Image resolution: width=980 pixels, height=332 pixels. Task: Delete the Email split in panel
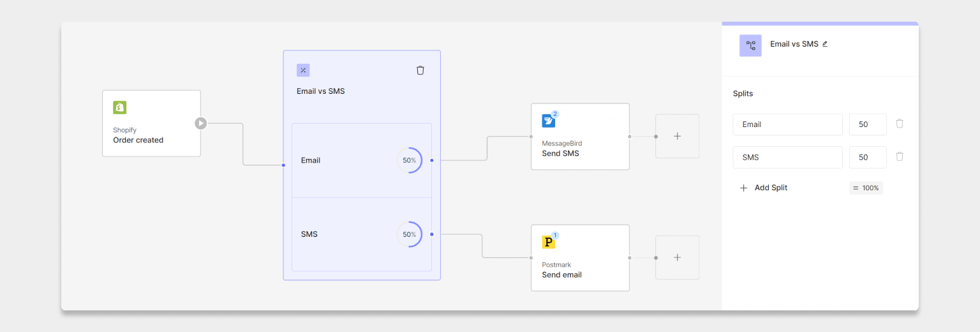(900, 124)
